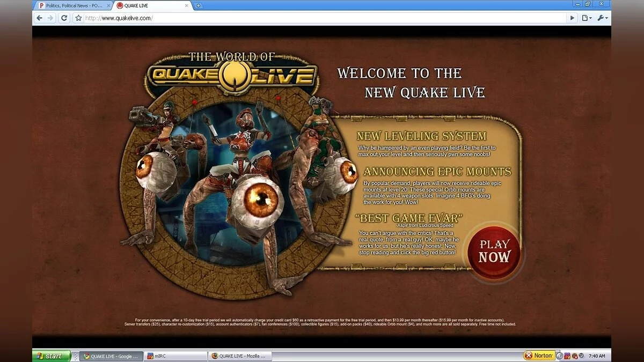The image size is (644, 362).
Task: Switch to QUAKE LIVE - Mozilla Firefox taskbar item
Action: (x=240, y=356)
